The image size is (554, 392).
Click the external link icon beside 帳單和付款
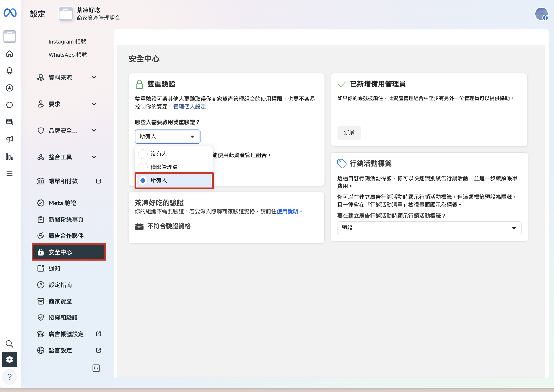coord(98,181)
